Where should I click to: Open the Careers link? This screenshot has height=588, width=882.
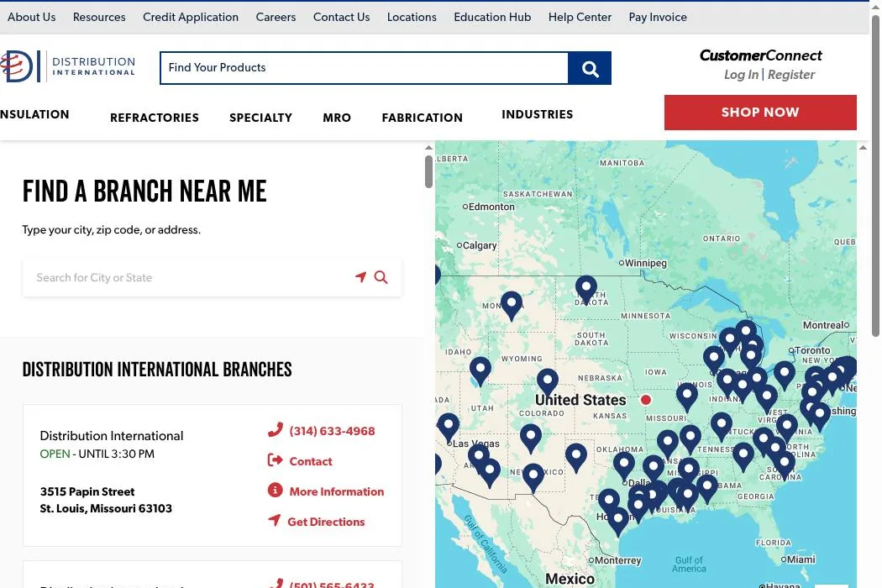point(276,18)
